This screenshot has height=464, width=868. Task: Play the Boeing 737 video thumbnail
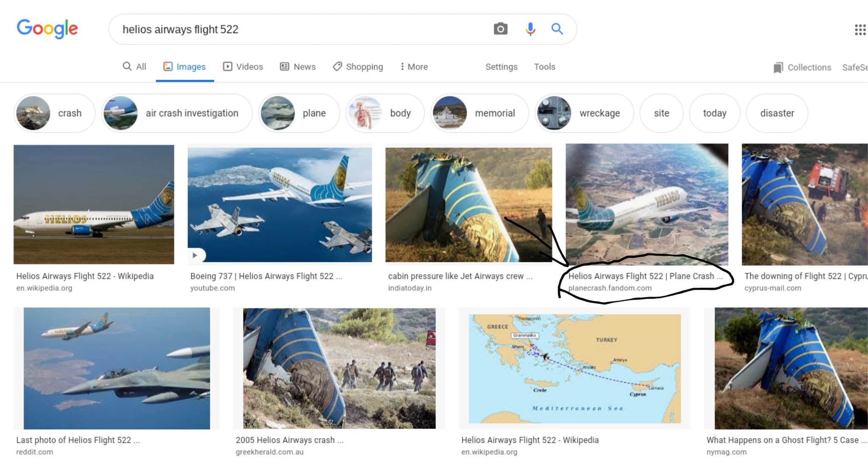pos(195,255)
